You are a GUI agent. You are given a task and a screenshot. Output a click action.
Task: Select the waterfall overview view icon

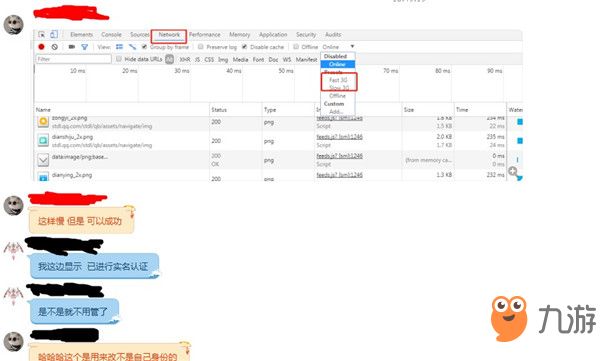click(x=132, y=47)
